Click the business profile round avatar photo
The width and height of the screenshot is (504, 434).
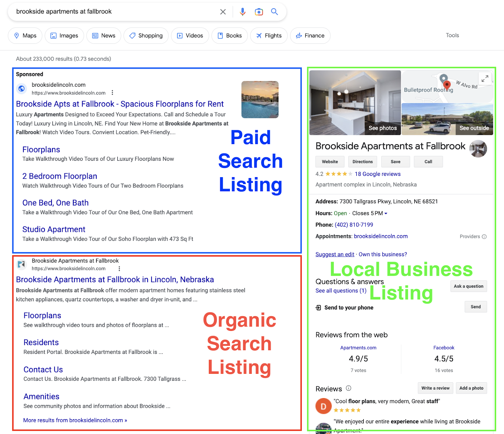478,148
